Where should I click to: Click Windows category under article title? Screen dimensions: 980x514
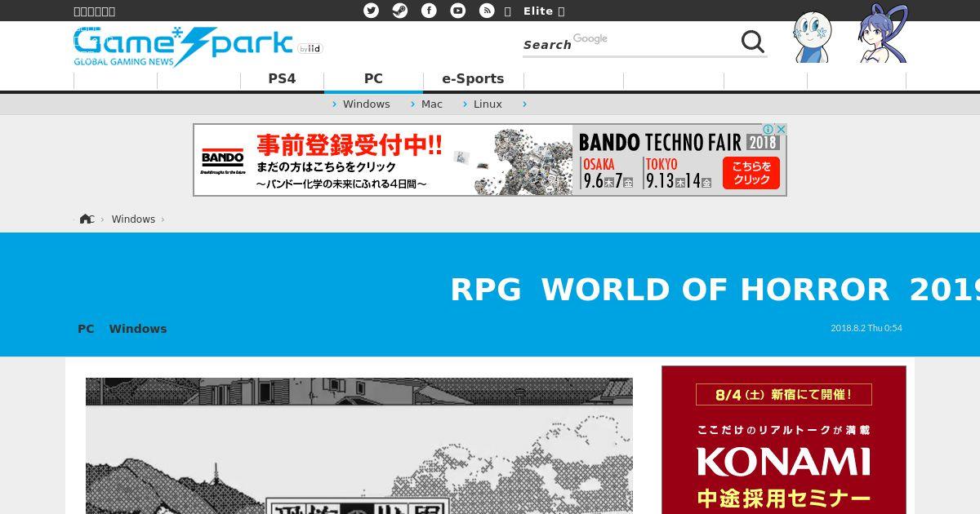(138, 328)
